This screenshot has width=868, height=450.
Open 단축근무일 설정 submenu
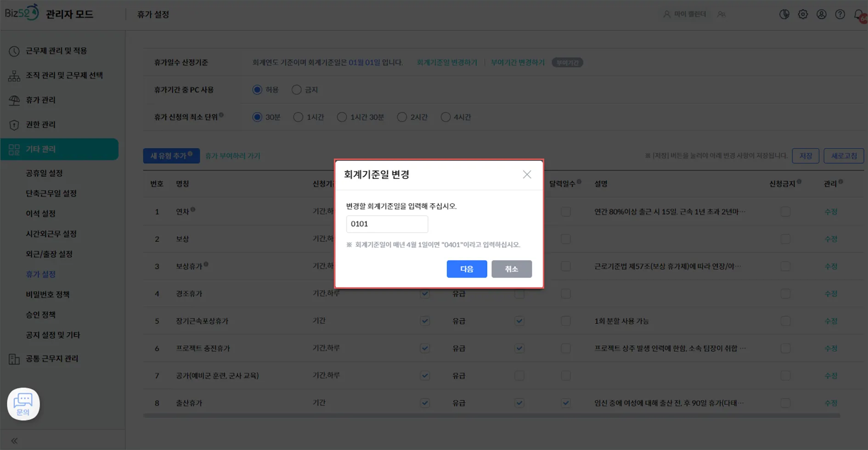pyautogui.click(x=51, y=194)
